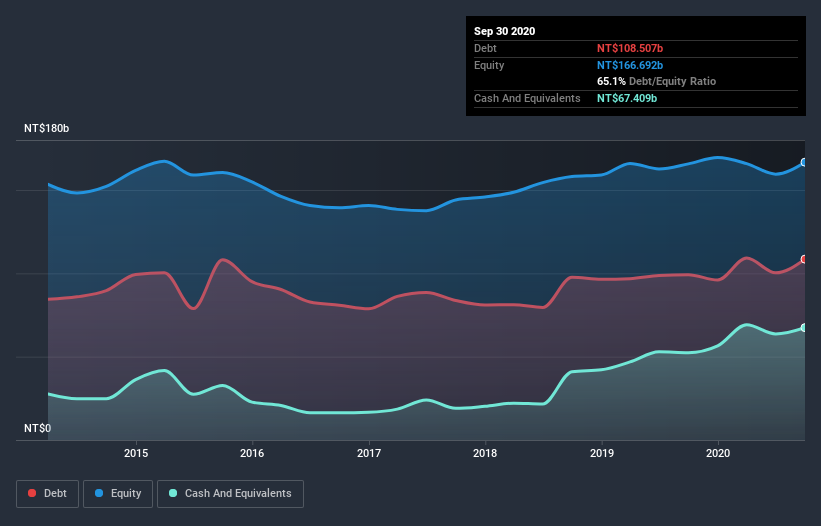Screen dimensions: 821x526
Task: Click the 2016 x-axis label
Action: [252, 453]
